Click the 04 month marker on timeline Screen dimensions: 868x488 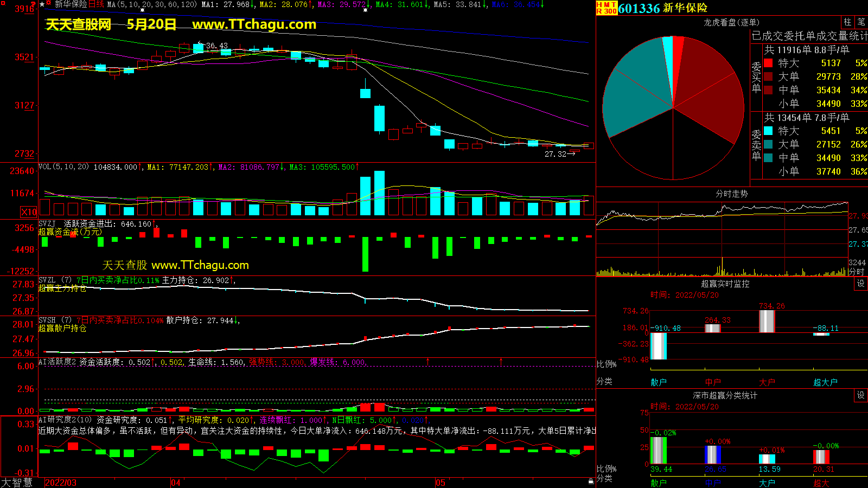(175, 483)
